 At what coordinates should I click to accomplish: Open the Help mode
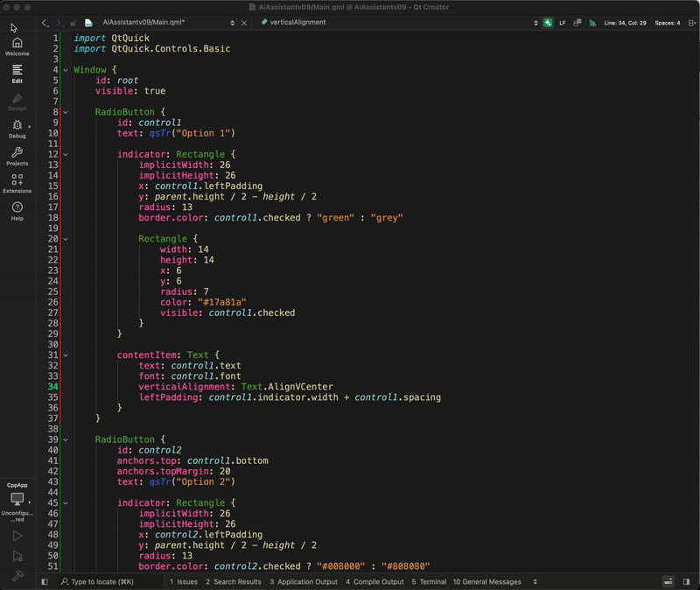[x=17, y=211]
